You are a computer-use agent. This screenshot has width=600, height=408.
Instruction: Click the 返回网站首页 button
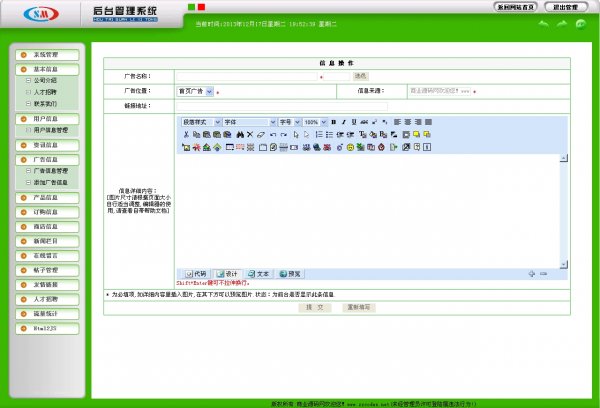[x=515, y=7]
